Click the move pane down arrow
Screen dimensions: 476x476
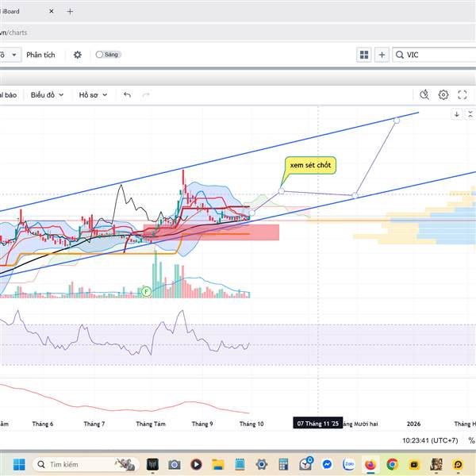[457, 114]
